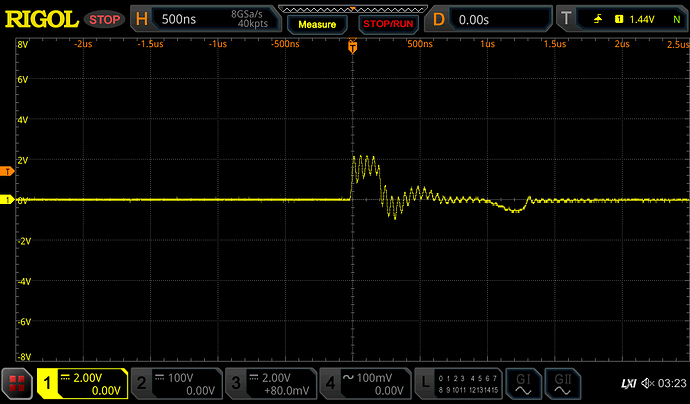Image resolution: width=690 pixels, height=404 pixels.
Task: Toggle channel 1 on or off
Action: coord(82,383)
